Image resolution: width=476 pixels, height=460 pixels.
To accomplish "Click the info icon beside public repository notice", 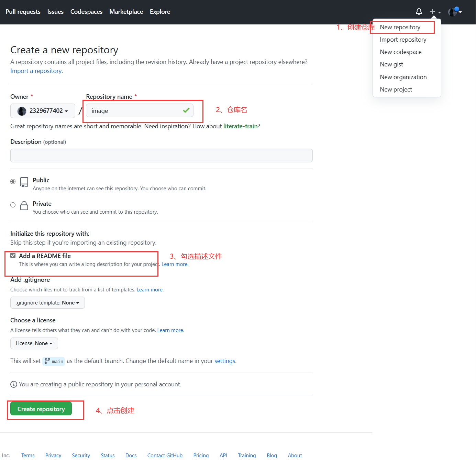I will pyautogui.click(x=14, y=384).
